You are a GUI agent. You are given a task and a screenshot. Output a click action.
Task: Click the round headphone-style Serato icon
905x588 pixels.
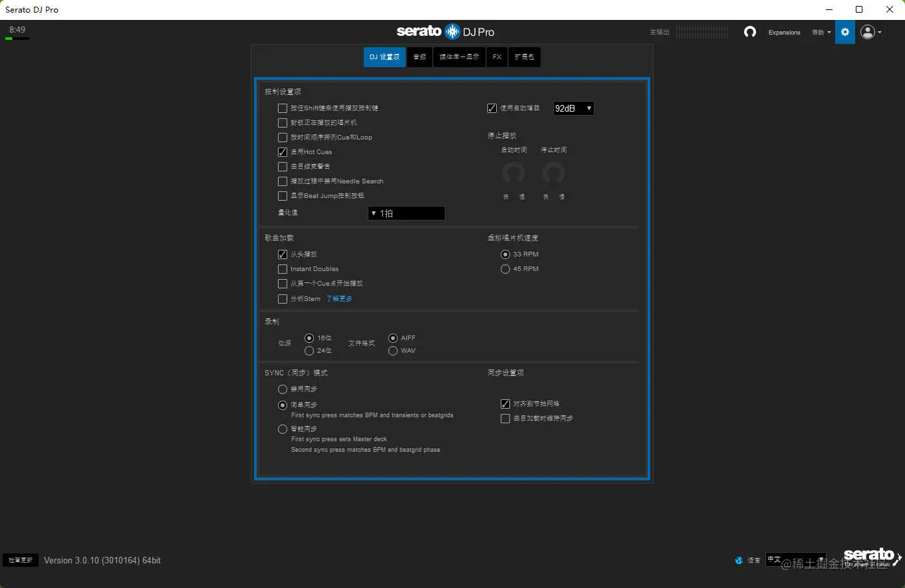click(750, 32)
